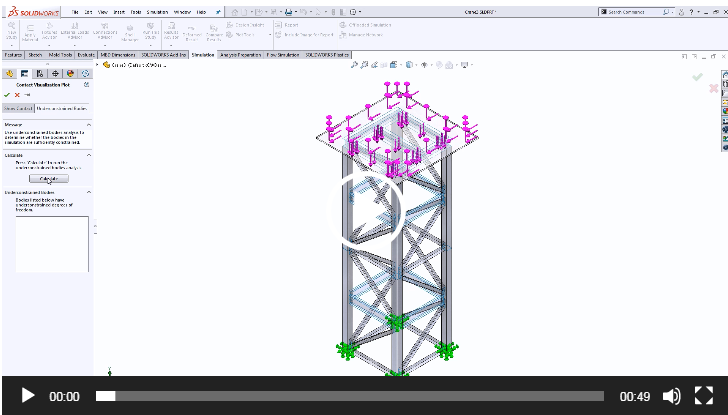Switch to the Underconstrained Bodies tab
Viewport: 728px width, 415px height.
coord(63,108)
